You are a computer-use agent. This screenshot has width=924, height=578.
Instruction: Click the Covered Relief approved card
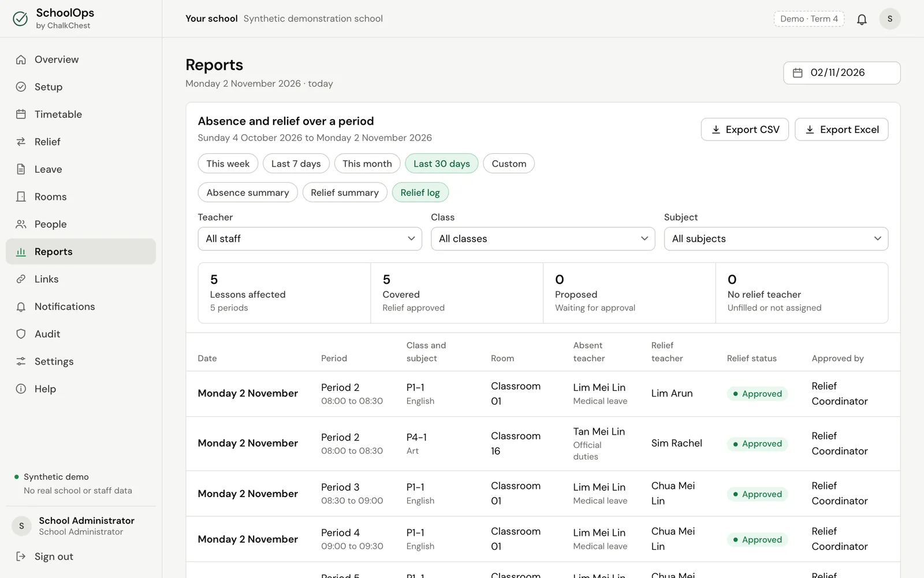(x=457, y=293)
